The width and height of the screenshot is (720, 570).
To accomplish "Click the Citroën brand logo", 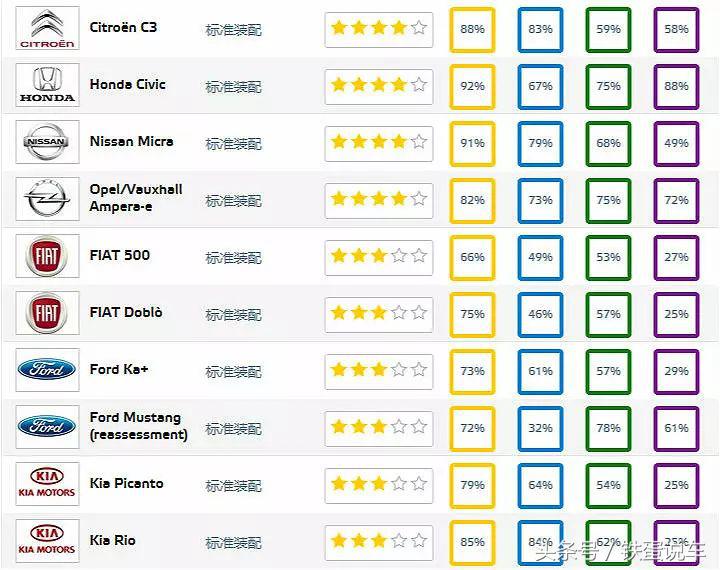I will (x=47, y=28).
